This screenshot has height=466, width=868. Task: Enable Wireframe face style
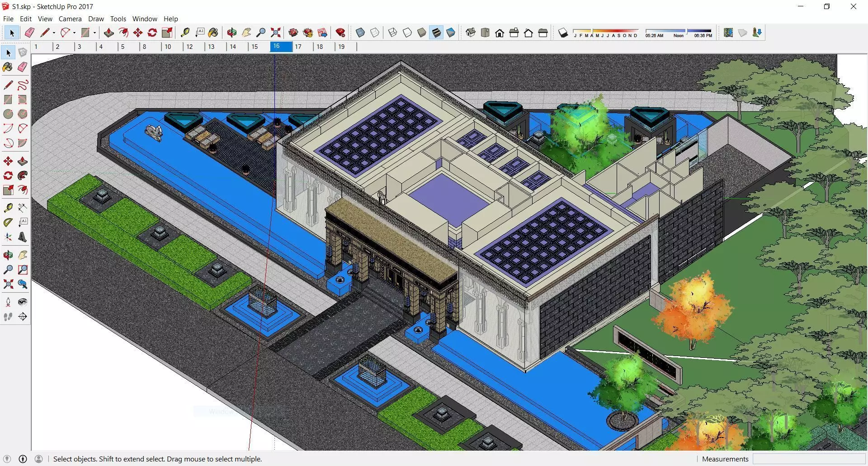pos(393,33)
